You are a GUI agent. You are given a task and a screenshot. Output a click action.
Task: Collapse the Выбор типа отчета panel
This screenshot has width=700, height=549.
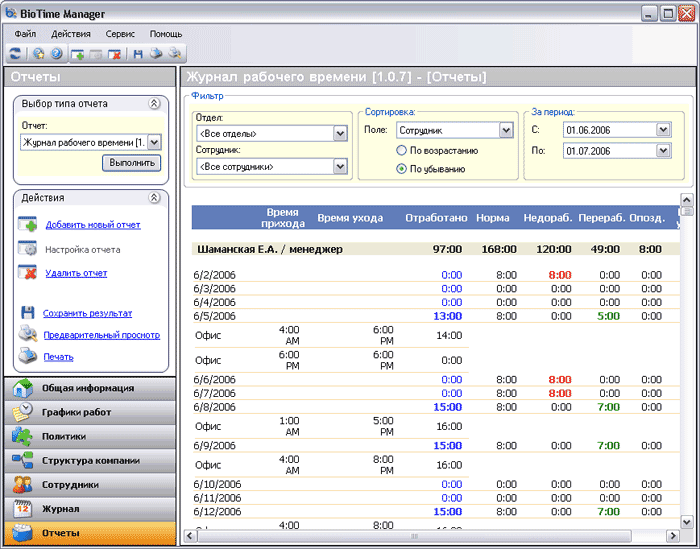coord(154,103)
